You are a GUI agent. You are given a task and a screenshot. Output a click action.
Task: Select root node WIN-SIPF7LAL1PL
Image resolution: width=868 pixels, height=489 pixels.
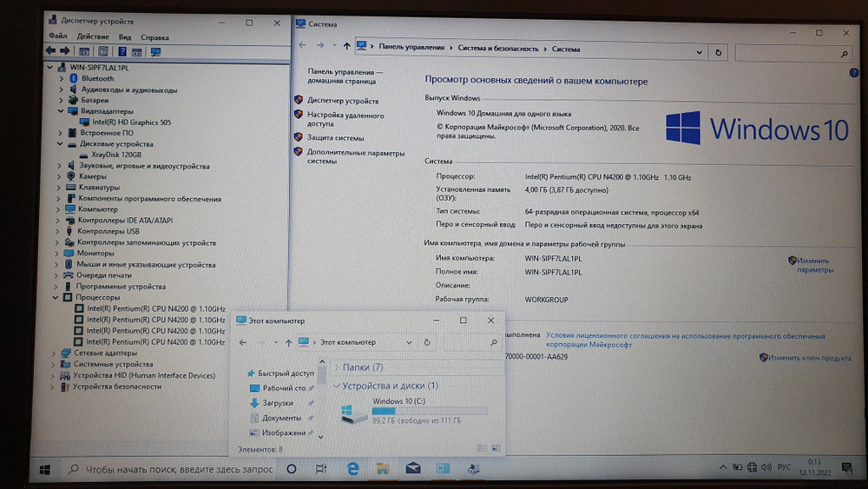click(x=99, y=68)
